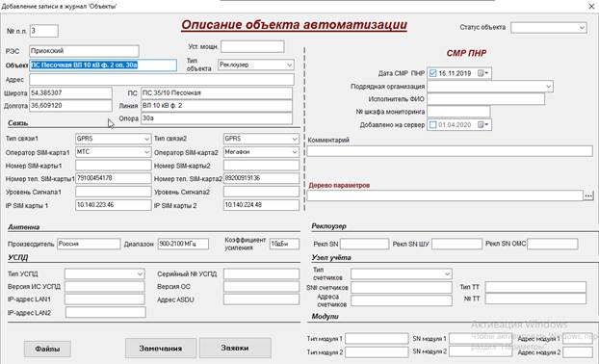The image size is (599, 364).
Task: Click the Тип модуля 2 field
Action: click(x=377, y=351)
